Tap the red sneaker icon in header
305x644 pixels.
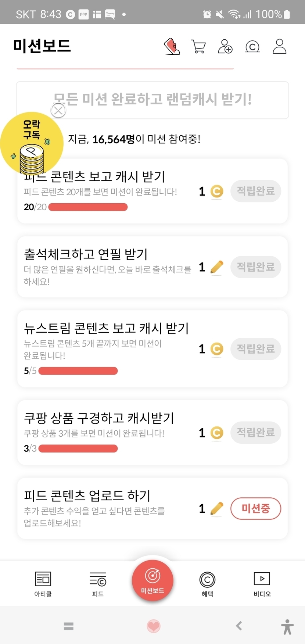coord(172,47)
